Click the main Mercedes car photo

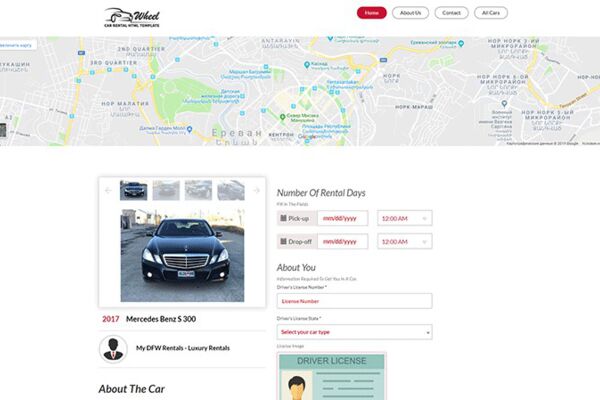[x=182, y=255]
